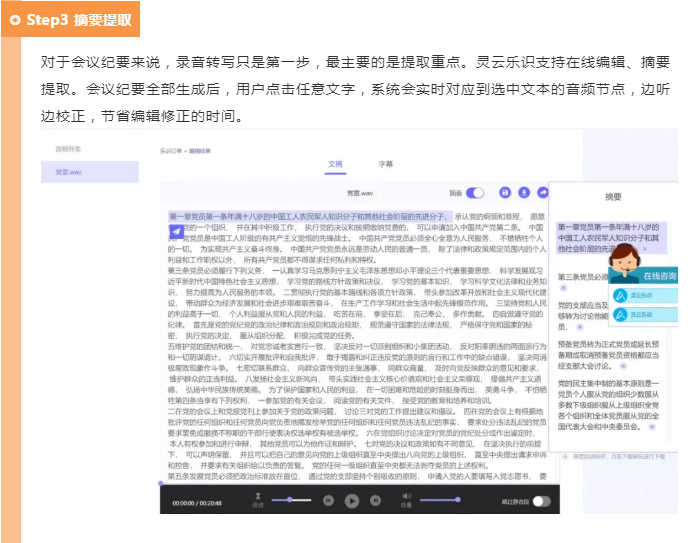Click the volume speaker icon
This screenshot has height=543, width=690.
[x=407, y=496]
